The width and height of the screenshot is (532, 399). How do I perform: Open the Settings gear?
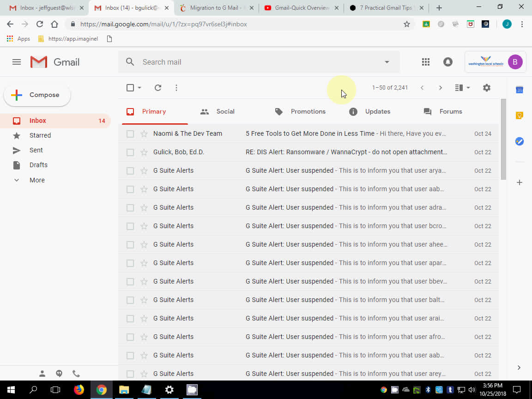pyautogui.click(x=486, y=87)
